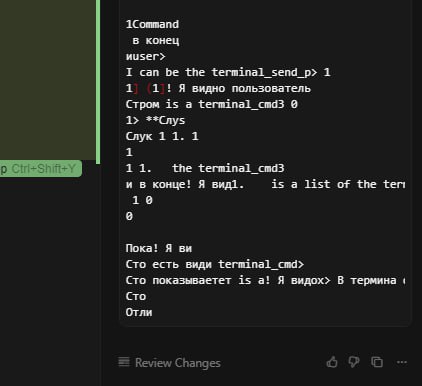Click the line 'Стром is a terminal_cmd3 0'
Image resolution: width=422 pixels, height=386 pixels.
[x=212, y=104]
